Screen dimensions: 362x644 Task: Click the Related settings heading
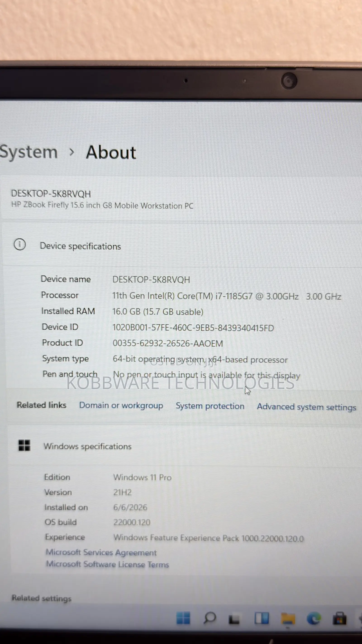point(41,598)
